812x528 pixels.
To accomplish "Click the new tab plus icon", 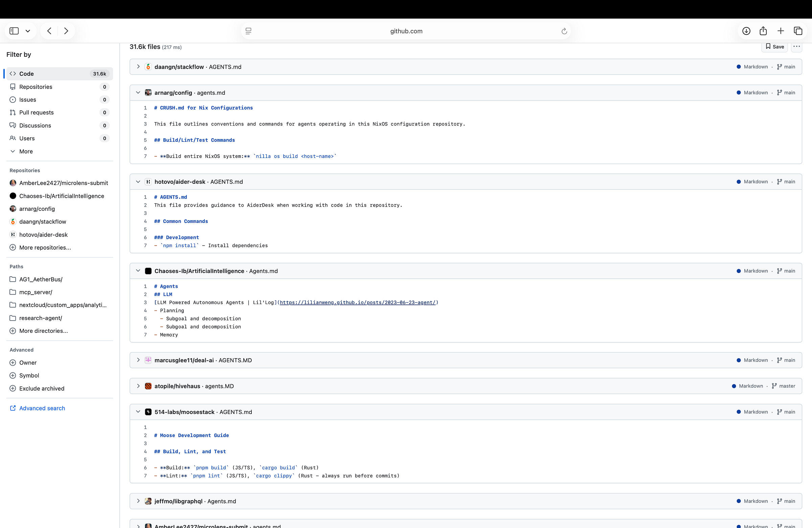I will (x=781, y=31).
